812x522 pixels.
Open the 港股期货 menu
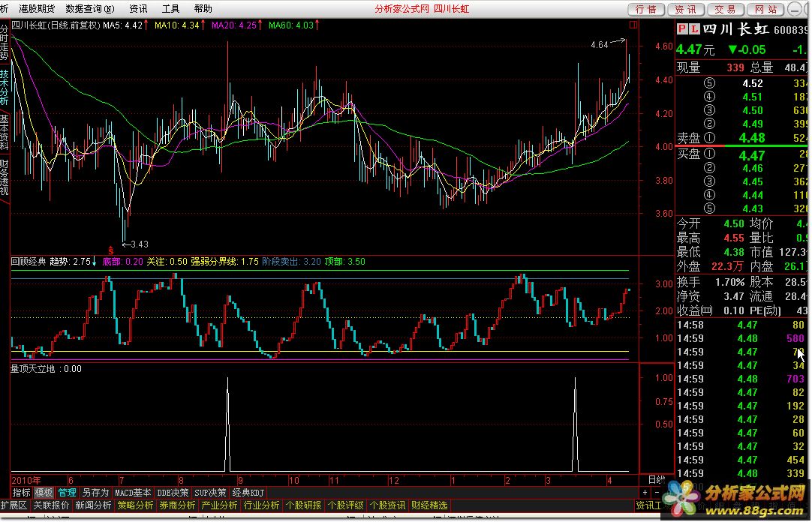click(37, 9)
